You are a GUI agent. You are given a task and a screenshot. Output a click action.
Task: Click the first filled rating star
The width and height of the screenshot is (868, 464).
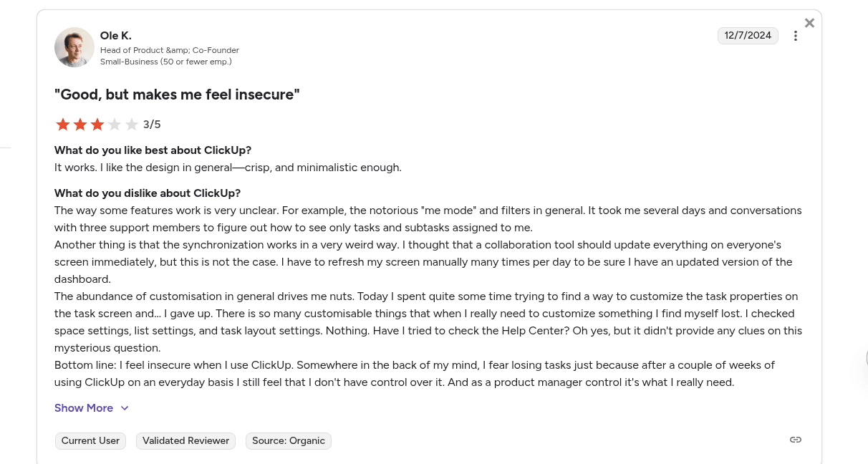63,125
